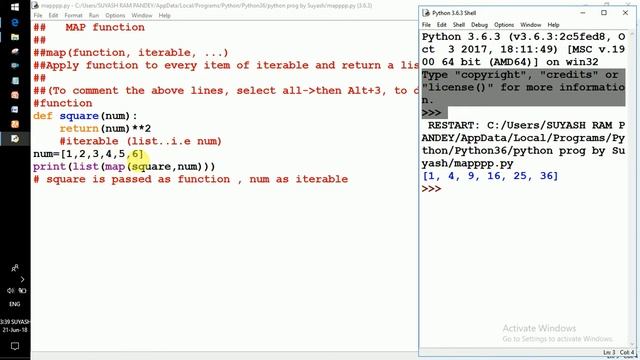The width and height of the screenshot is (640, 360).
Task: Click the '#iterable (list..i.e num)' comment
Action: 140,141
